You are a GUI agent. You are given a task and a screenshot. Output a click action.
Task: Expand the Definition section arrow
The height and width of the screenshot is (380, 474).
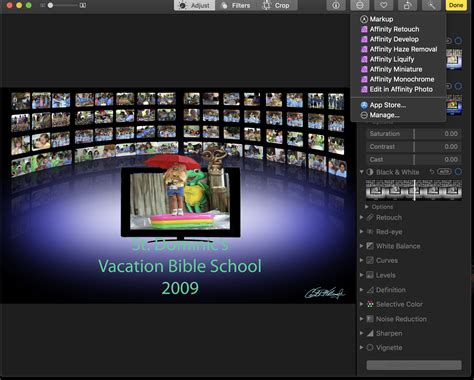(x=361, y=290)
